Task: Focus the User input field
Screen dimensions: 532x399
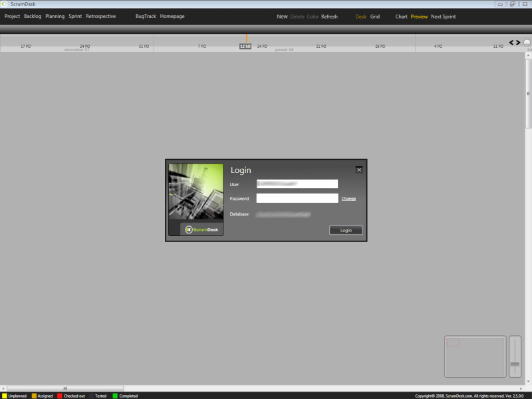Action: [x=297, y=184]
